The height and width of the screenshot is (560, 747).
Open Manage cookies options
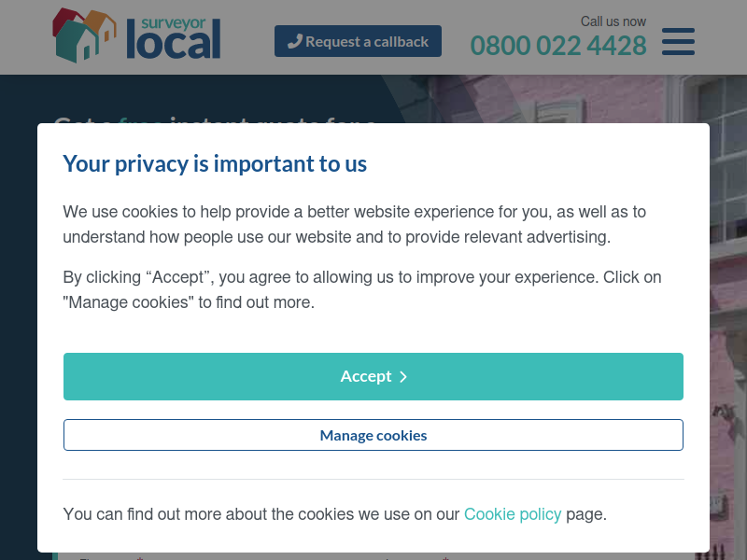373,435
